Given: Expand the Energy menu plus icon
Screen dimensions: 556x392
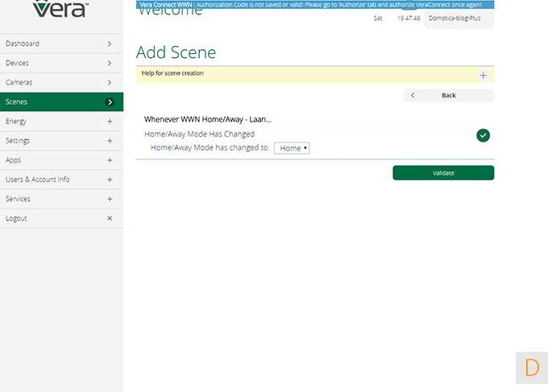Looking at the screenshot, I should pos(110,122).
